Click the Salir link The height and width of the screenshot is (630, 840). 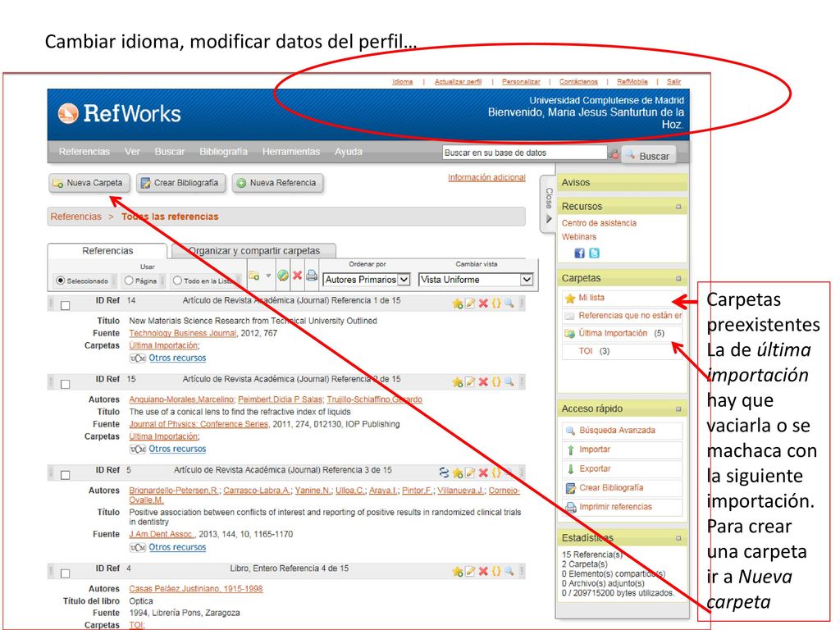tap(674, 81)
